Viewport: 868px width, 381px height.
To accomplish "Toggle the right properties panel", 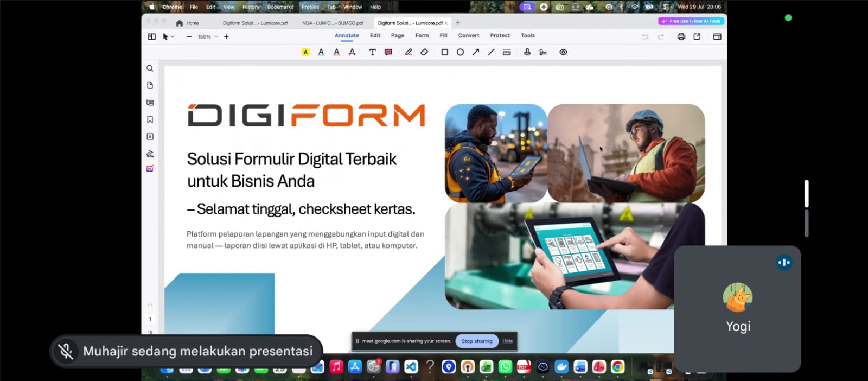I will click(x=717, y=36).
